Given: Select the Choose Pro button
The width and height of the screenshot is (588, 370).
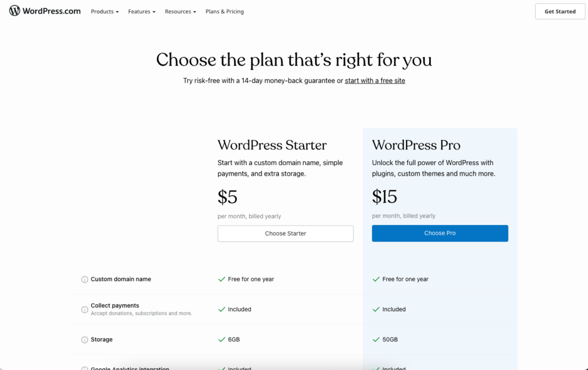Looking at the screenshot, I should coord(440,233).
